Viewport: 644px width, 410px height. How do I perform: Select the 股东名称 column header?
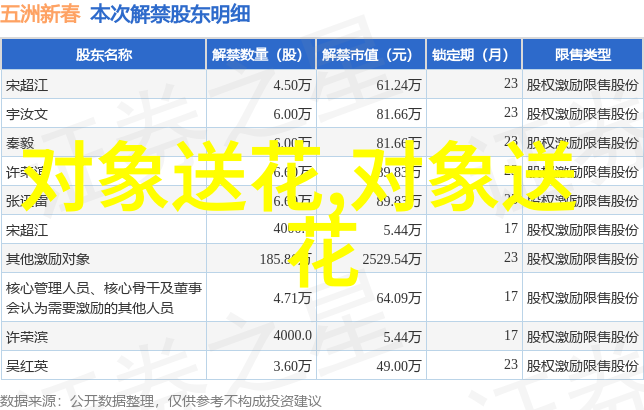point(104,55)
